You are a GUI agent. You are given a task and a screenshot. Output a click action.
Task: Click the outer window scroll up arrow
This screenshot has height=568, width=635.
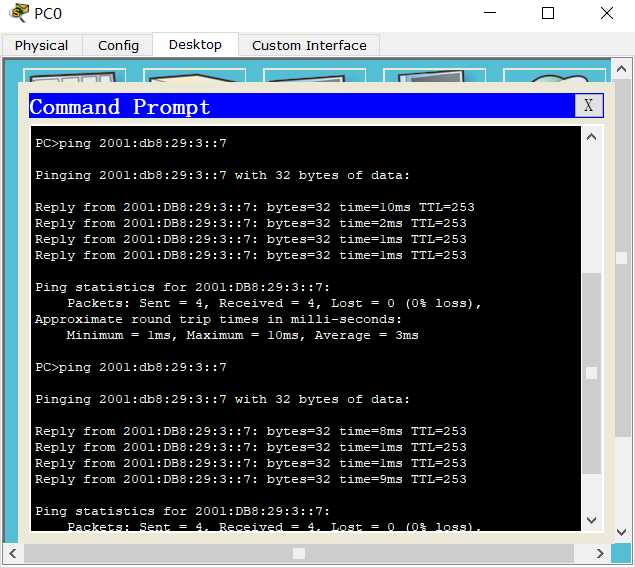click(621, 69)
